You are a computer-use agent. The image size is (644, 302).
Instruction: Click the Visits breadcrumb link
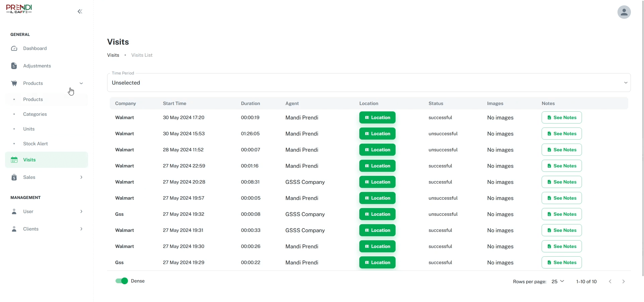(113, 55)
